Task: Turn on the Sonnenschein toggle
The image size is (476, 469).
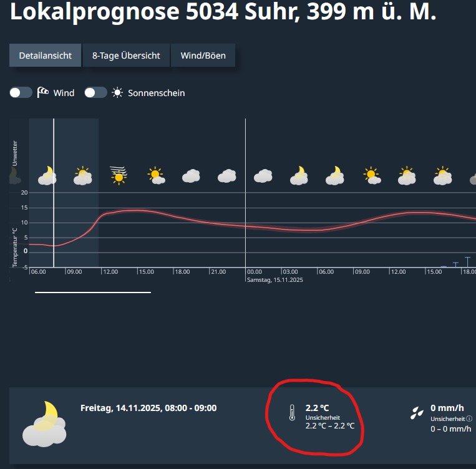Action: pos(95,93)
